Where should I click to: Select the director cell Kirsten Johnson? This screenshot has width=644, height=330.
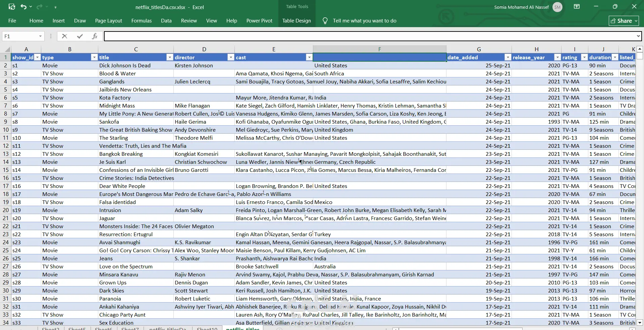[204, 66]
